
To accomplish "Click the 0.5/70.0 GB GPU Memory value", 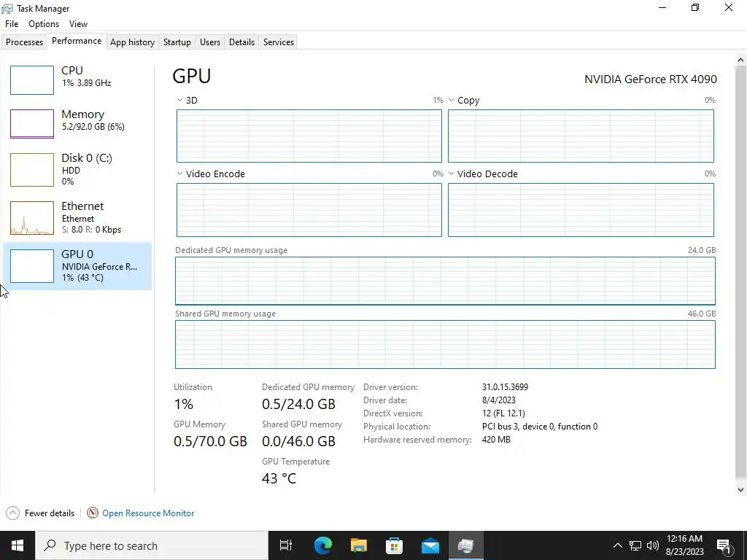I will pyautogui.click(x=211, y=441).
